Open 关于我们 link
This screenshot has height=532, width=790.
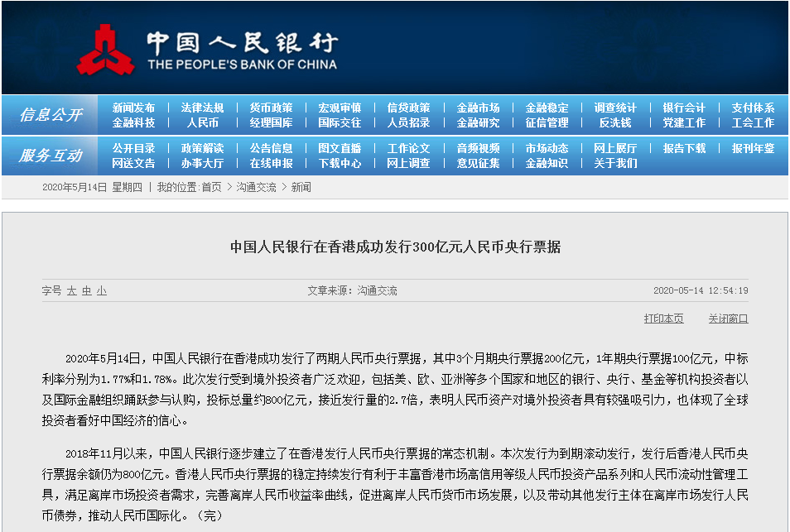[x=615, y=164]
